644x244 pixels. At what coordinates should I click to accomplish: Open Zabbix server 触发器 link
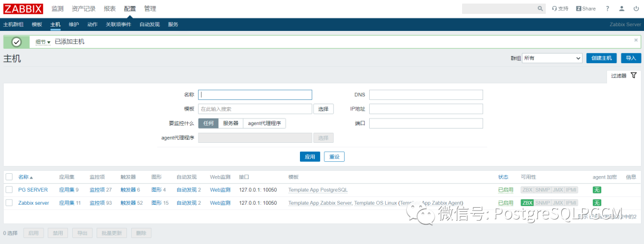point(128,202)
